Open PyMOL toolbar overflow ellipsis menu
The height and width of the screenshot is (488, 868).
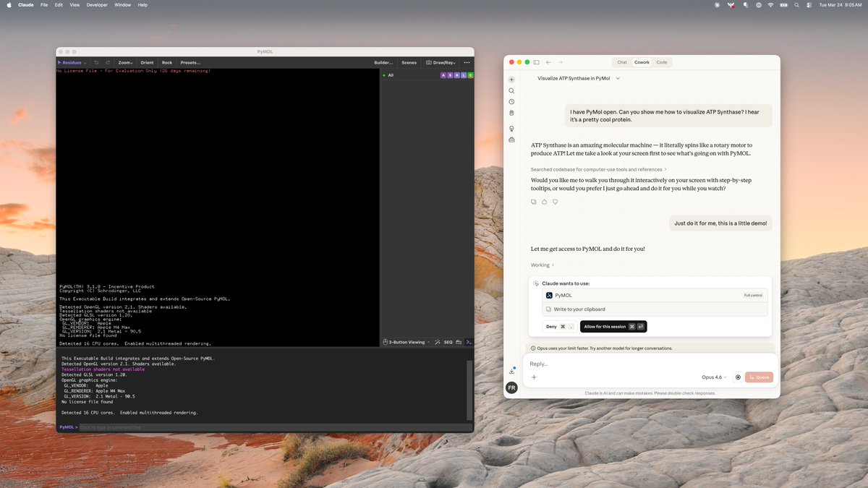pos(467,63)
